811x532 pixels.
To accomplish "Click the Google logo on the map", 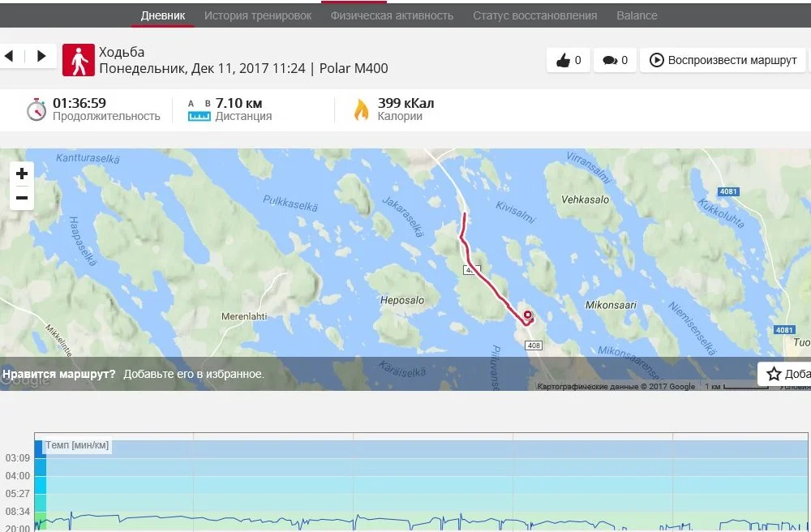I will 26,380.
